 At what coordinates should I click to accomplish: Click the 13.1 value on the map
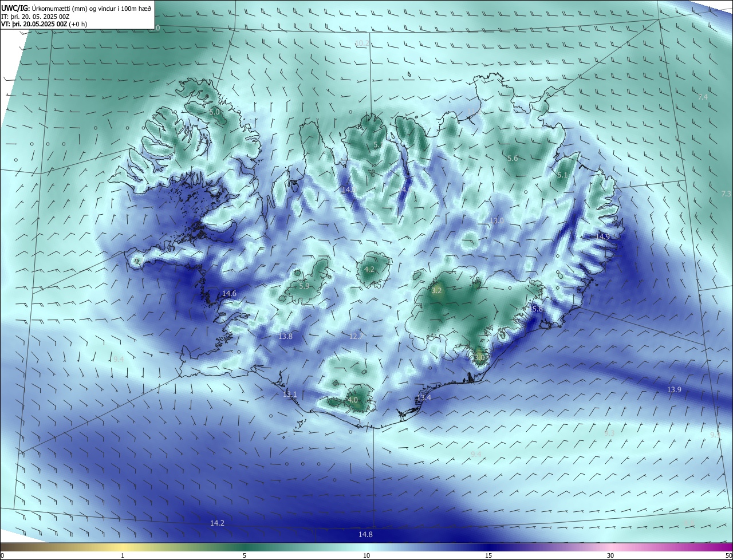click(x=290, y=395)
